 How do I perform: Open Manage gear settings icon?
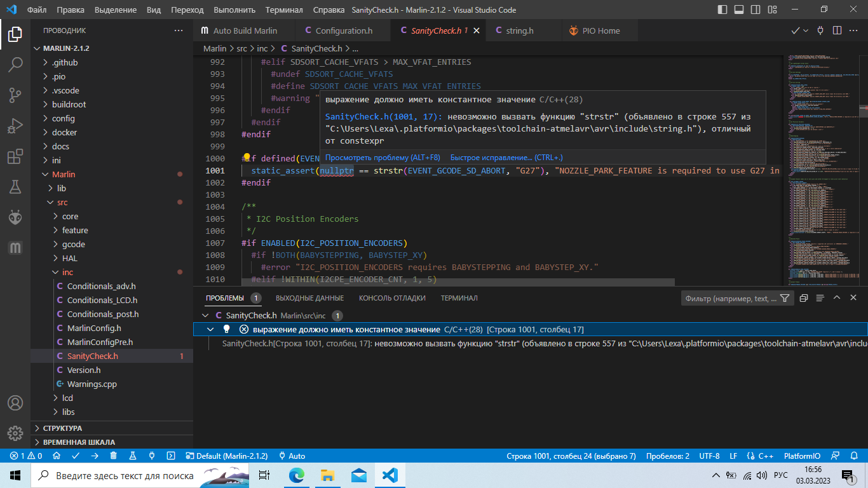tap(15, 433)
